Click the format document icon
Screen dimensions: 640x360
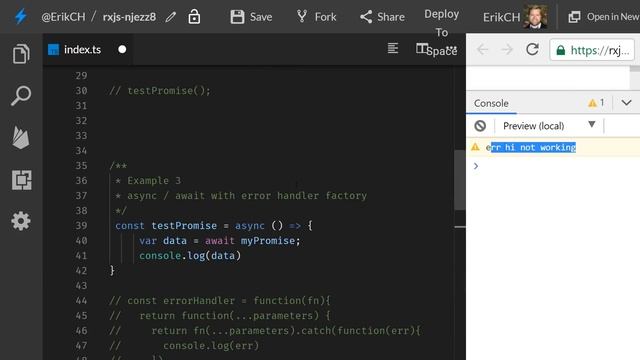(393, 48)
